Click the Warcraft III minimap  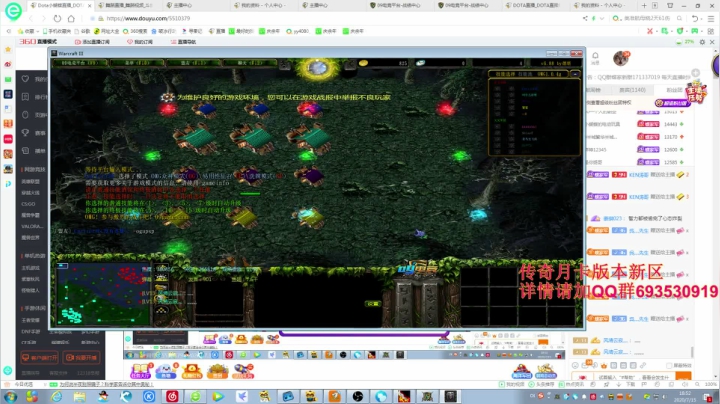pos(102,293)
